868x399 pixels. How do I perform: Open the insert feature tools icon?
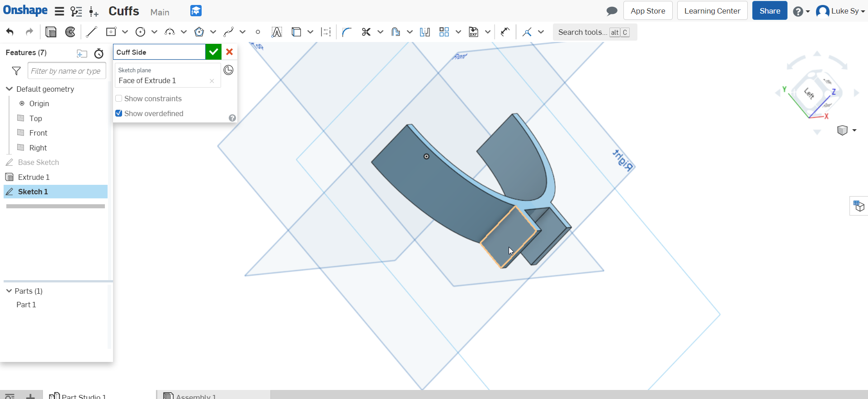point(94,12)
